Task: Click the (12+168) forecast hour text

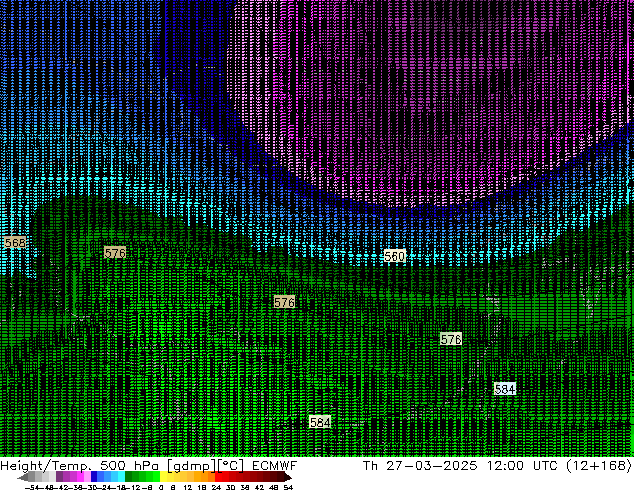Action: [600, 465]
